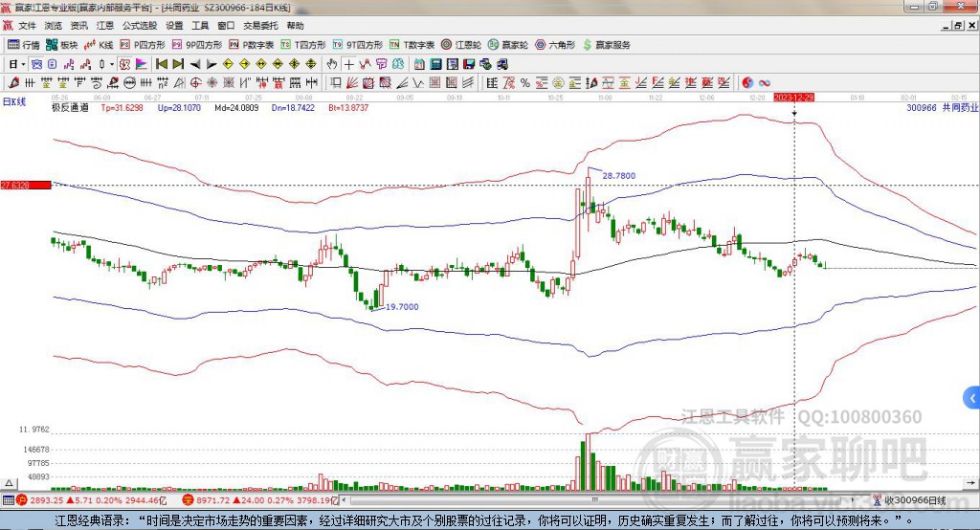Open the 六角形 hexagon tool
The image size is (980, 530).
(554, 45)
